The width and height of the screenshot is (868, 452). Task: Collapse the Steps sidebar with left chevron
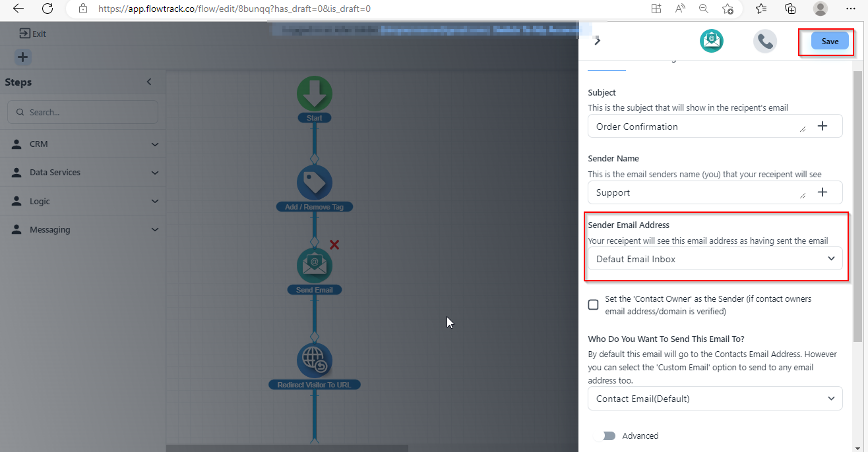click(149, 82)
